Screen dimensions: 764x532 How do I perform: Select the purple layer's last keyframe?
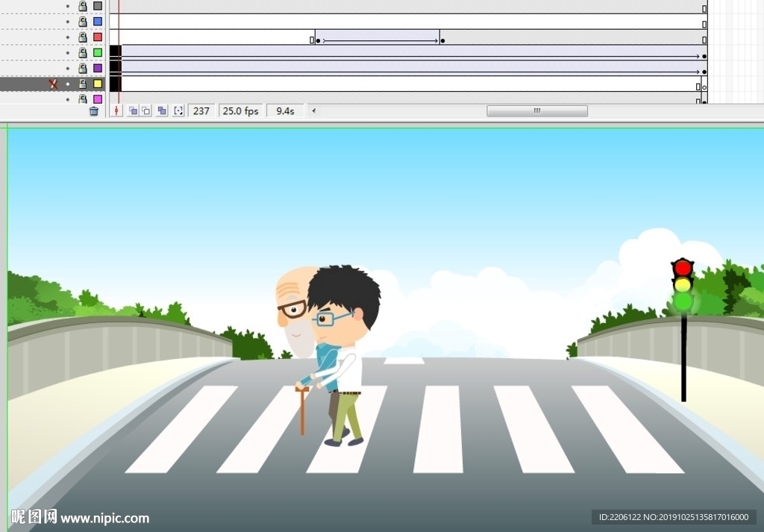click(x=704, y=72)
